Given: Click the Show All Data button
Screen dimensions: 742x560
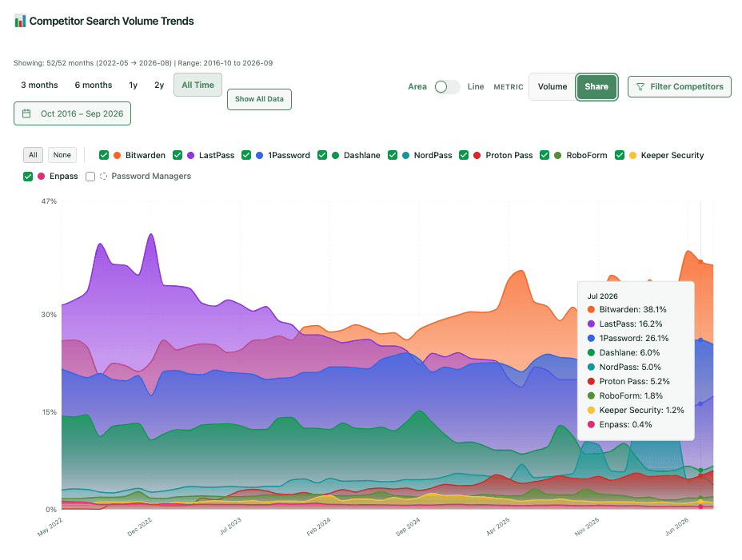Looking at the screenshot, I should click(x=259, y=99).
